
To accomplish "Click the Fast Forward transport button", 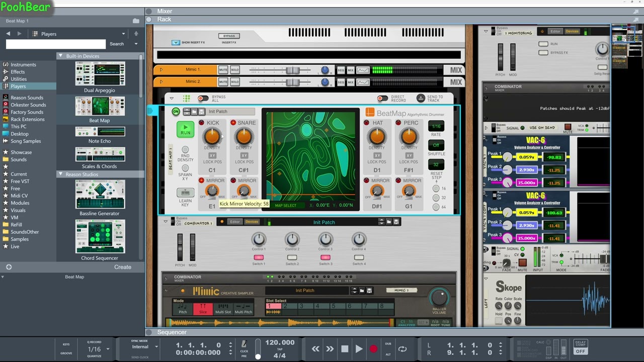I will click(330, 349).
